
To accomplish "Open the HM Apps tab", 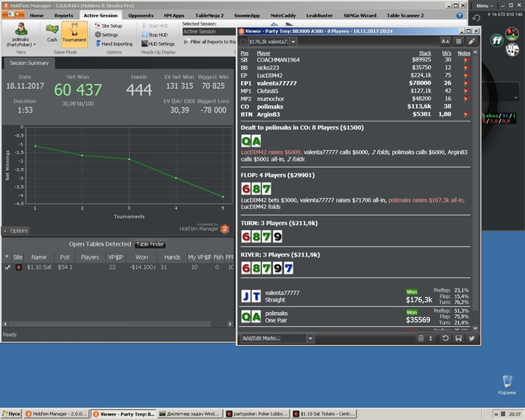I will pos(174,16).
